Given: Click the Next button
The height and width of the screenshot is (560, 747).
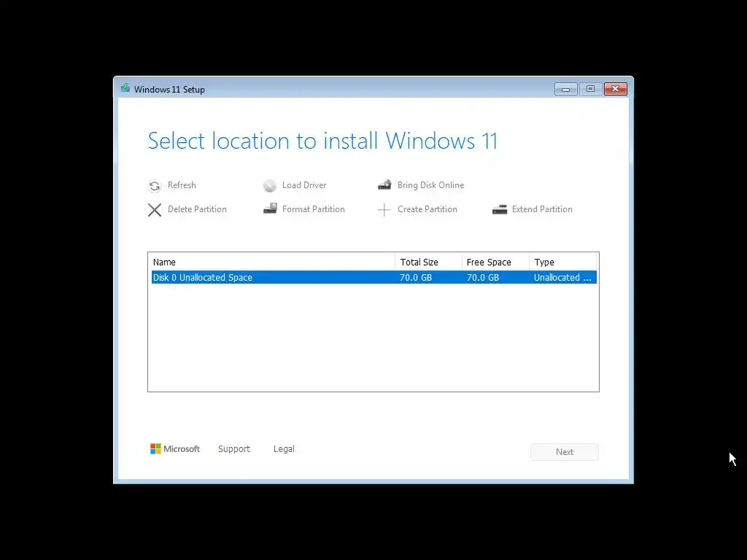Looking at the screenshot, I should (565, 452).
